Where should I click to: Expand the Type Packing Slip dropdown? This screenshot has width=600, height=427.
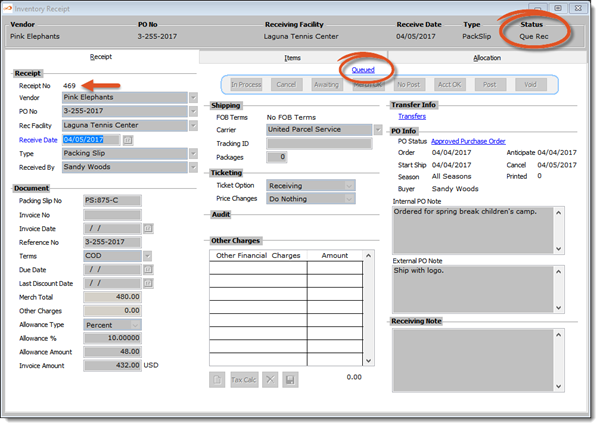(194, 154)
